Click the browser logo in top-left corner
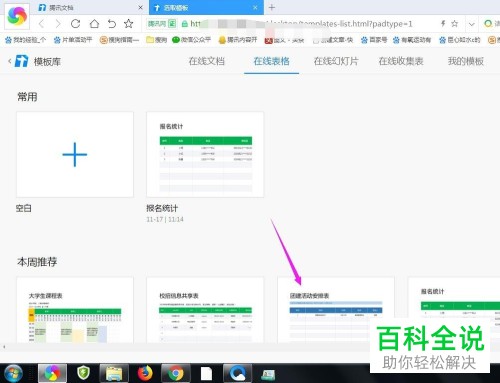Viewport: 500px width, 383px height. (17, 16)
